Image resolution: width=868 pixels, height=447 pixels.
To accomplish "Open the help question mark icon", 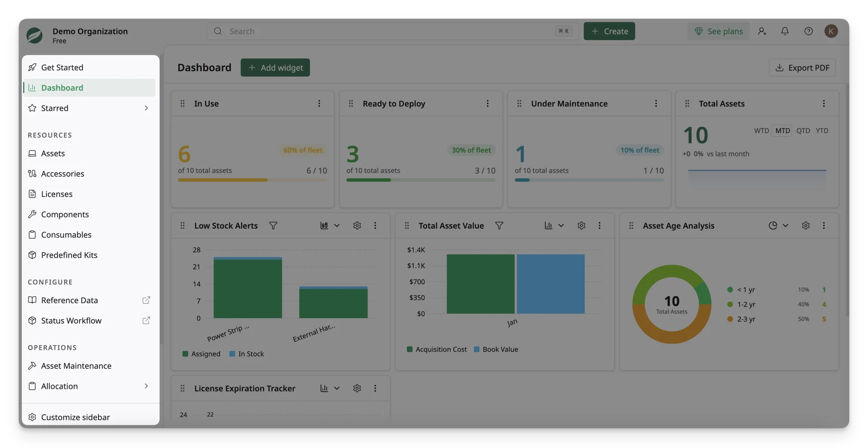I will coord(808,31).
